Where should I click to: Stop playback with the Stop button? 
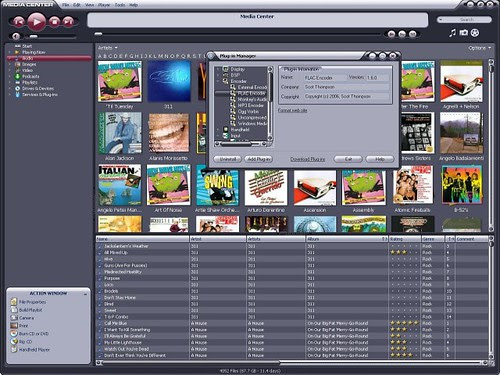point(54,22)
